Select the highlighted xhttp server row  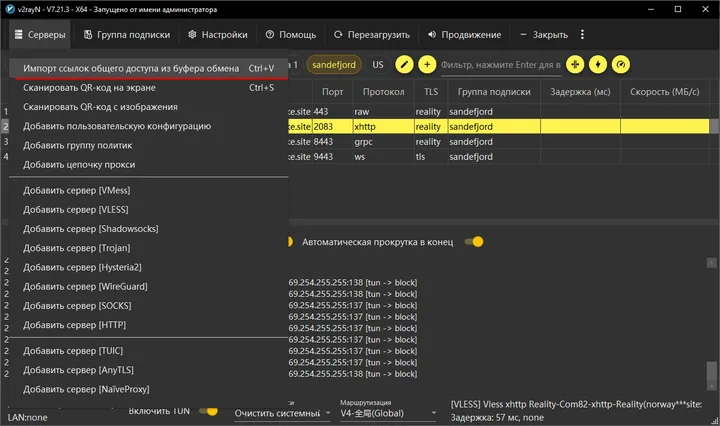point(499,127)
